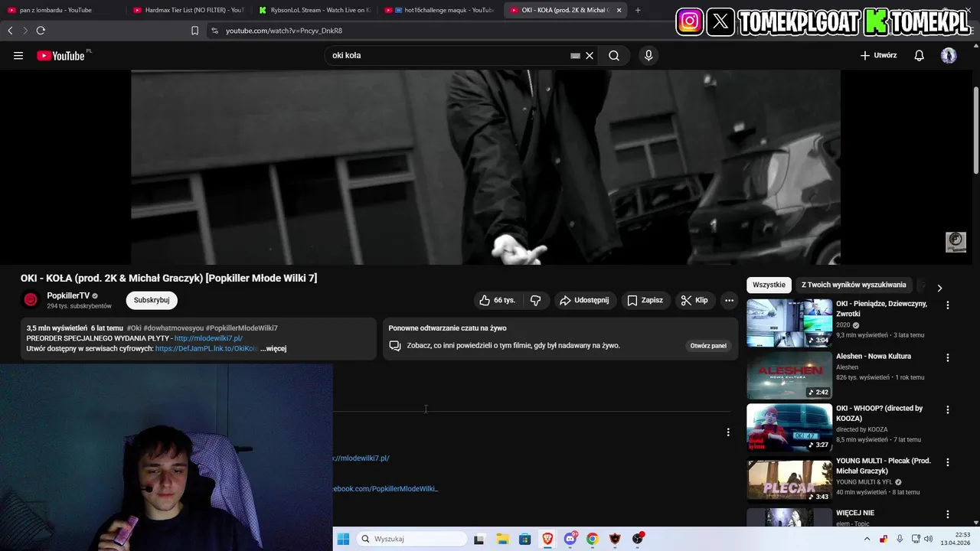
Task: Open the YouTube hamburger guide menu
Action: tap(18, 55)
